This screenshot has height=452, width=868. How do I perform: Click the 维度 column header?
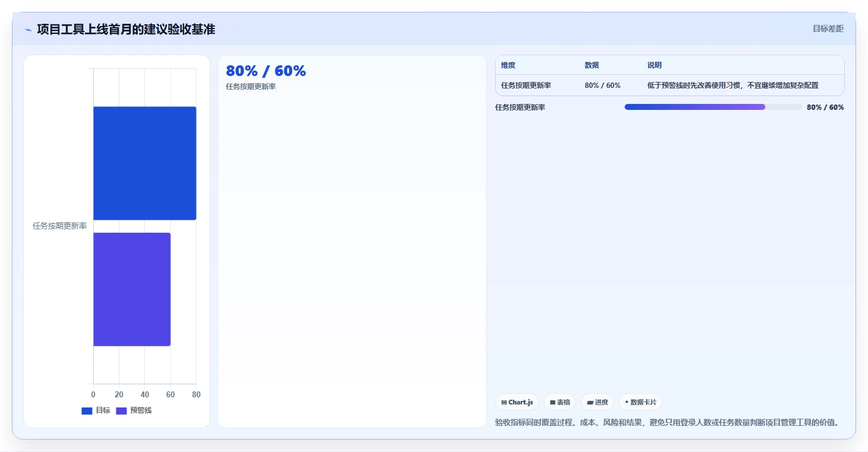pyautogui.click(x=508, y=65)
